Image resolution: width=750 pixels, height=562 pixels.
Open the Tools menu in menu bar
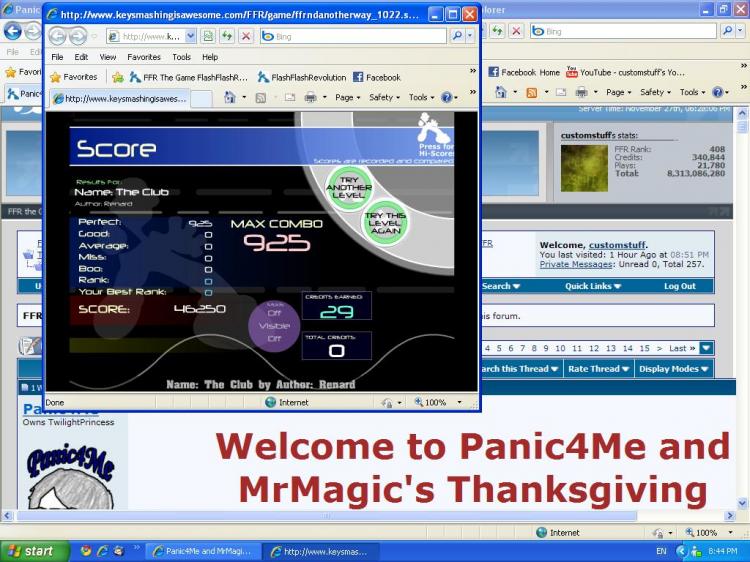click(x=181, y=57)
